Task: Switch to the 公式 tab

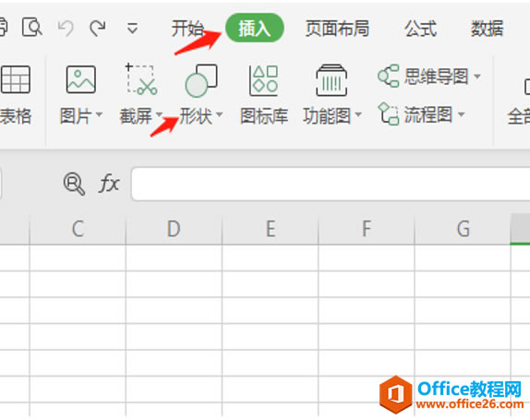Action: tap(421, 28)
